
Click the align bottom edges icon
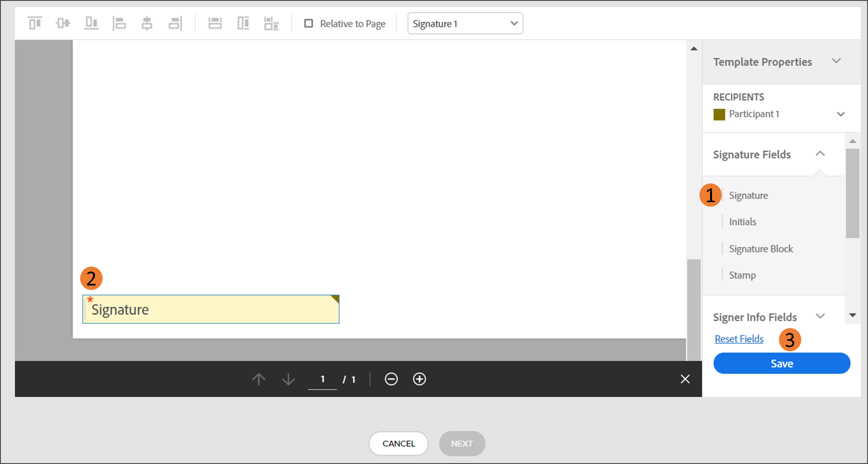tap(91, 23)
